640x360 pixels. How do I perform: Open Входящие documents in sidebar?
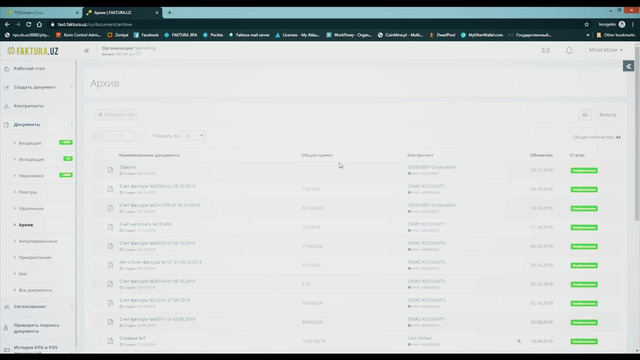coord(30,143)
